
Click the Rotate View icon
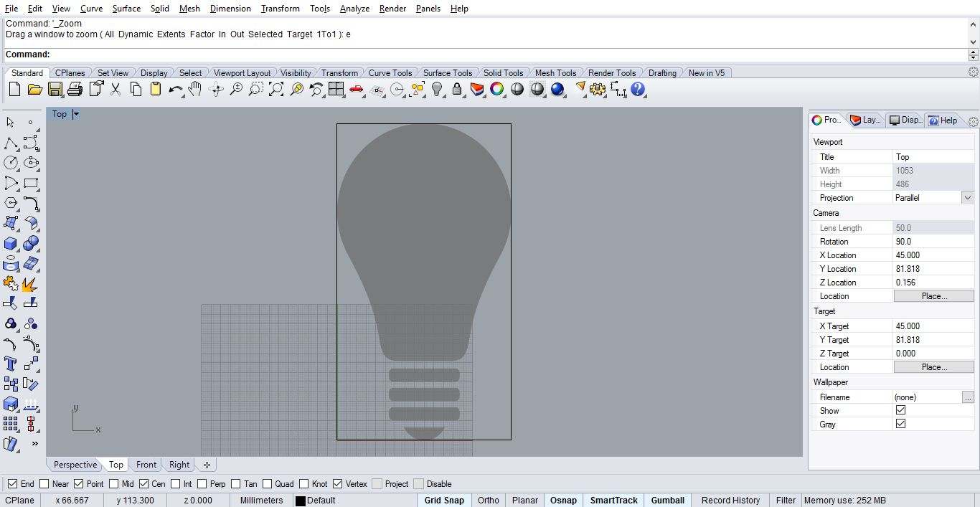(216, 90)
